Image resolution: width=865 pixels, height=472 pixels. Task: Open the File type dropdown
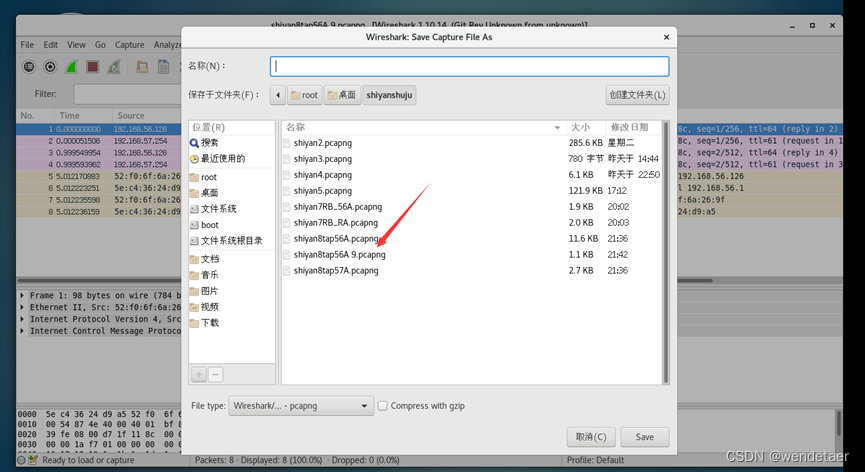coord(301,406)
